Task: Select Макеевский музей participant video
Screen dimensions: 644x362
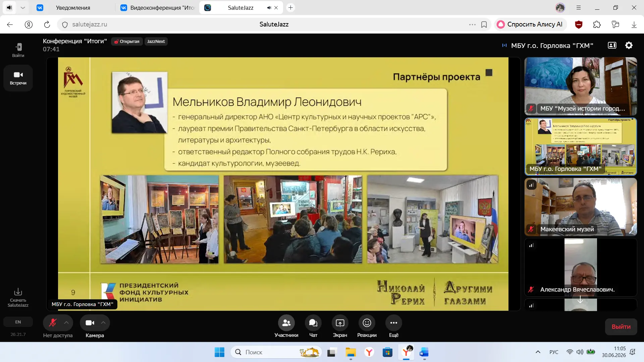Action: tap(581, 207)
